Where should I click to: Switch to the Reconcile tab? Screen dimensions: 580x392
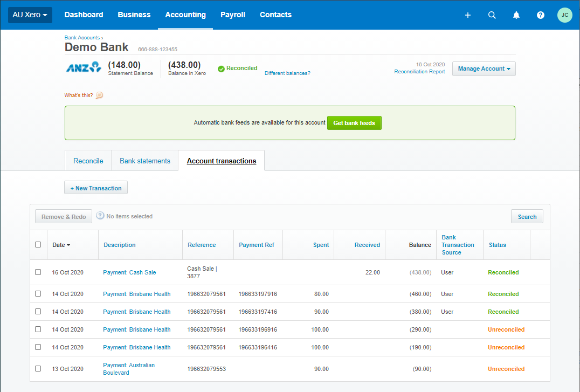click(88, 161)
